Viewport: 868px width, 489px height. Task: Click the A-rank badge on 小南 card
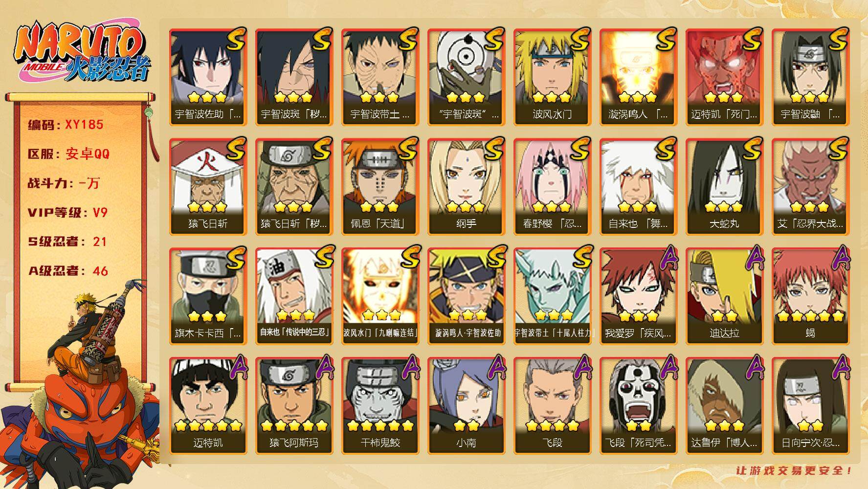pyautogui.click(x=494, y=368)
